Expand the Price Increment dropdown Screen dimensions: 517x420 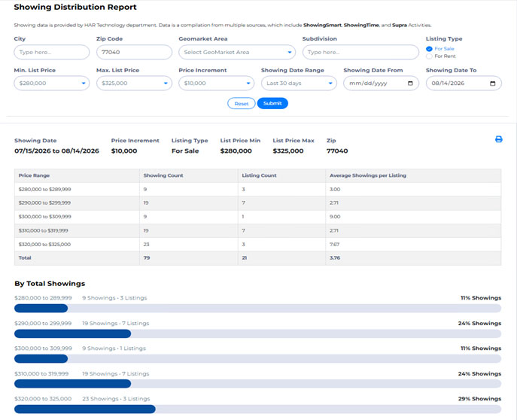pos(216,84)
